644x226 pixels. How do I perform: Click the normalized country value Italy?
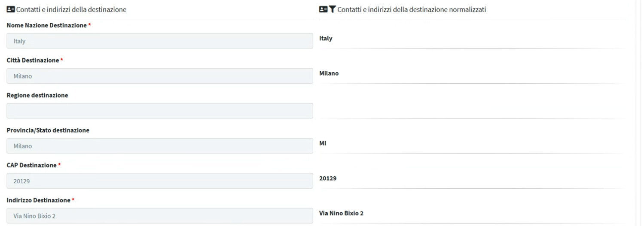[326, 39]
